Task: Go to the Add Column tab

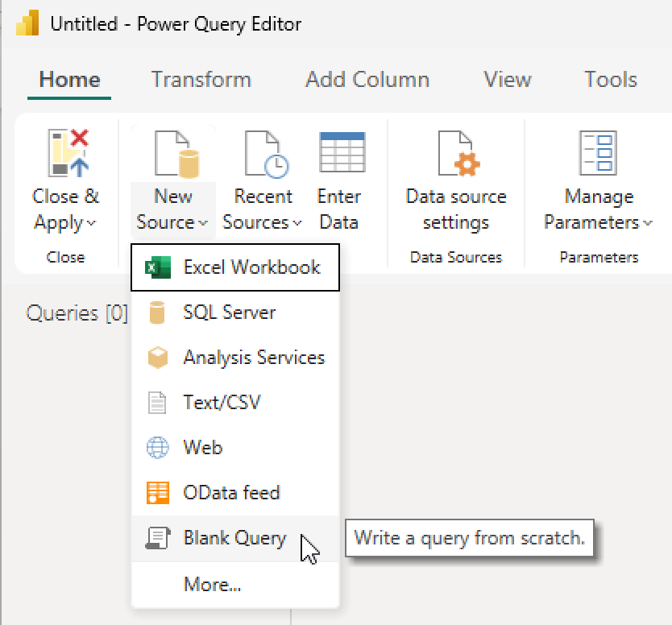Action: click(367, 80)
